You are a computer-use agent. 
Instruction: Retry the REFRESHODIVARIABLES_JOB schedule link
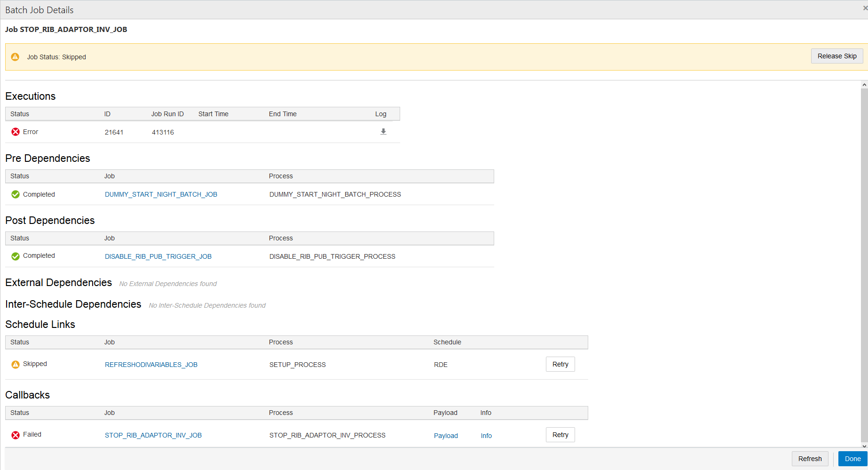pos(560,364)
